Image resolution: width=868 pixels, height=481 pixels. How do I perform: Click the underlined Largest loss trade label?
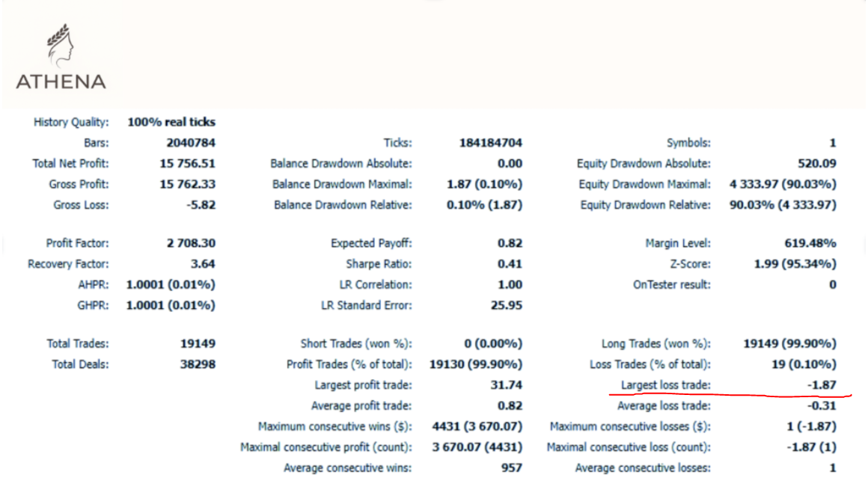665,385
